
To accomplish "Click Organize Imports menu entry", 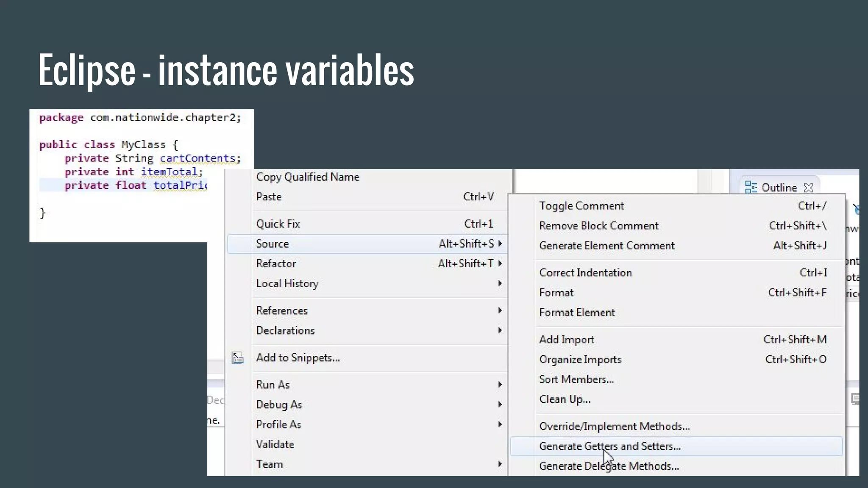I will pos(580,360).
